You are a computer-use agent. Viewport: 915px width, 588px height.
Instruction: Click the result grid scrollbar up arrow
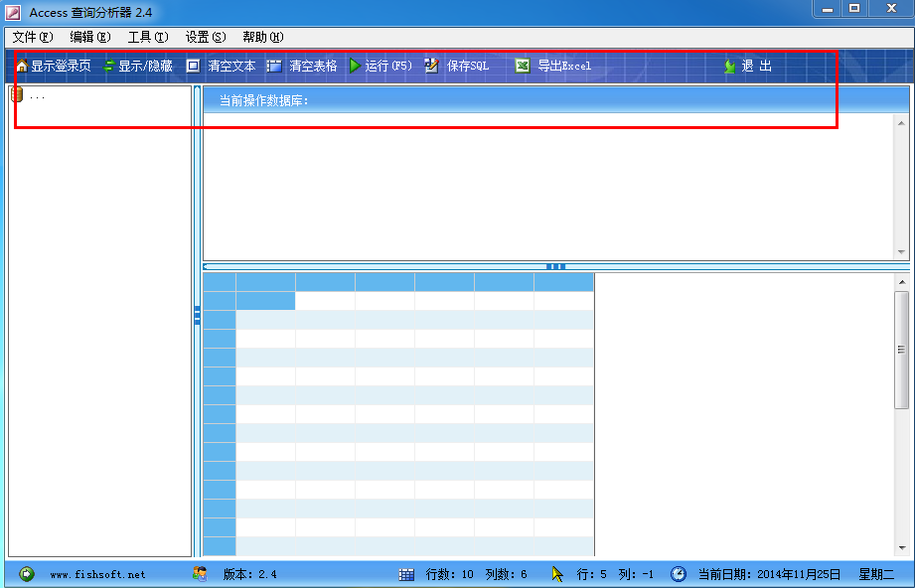pyautogui.click(x=901, y=282)
